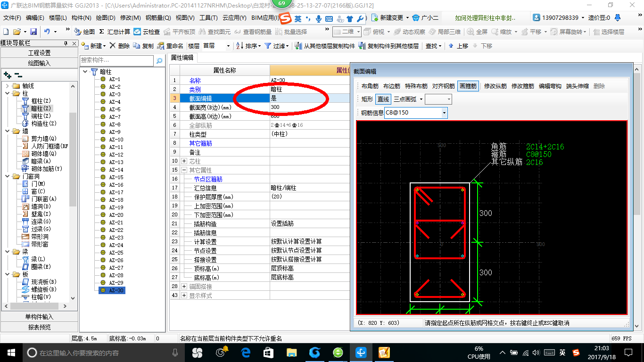Pin the 模块导航栏 panel
The height and width of the screenshot is (362, 644).
(x=66, y=43)
